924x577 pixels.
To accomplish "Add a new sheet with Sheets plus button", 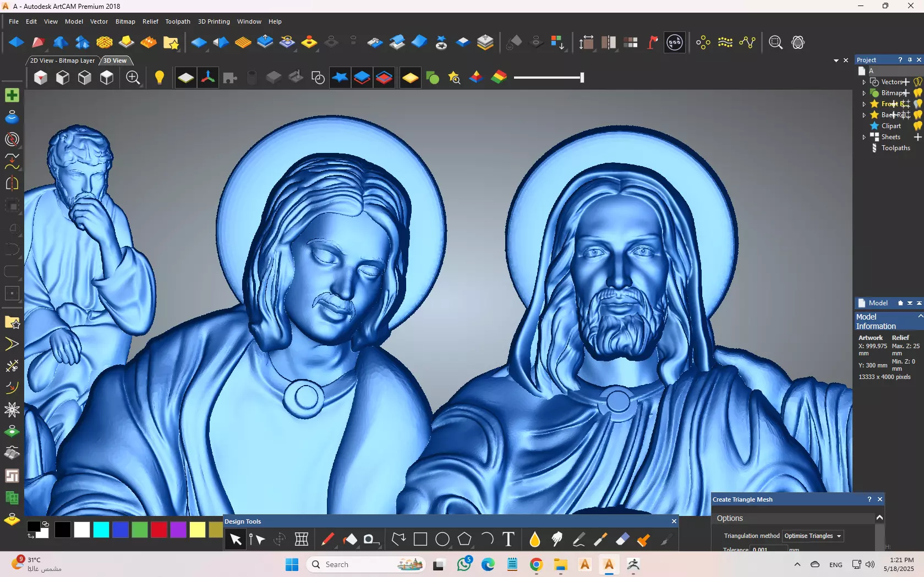I will tap(917, 137).
